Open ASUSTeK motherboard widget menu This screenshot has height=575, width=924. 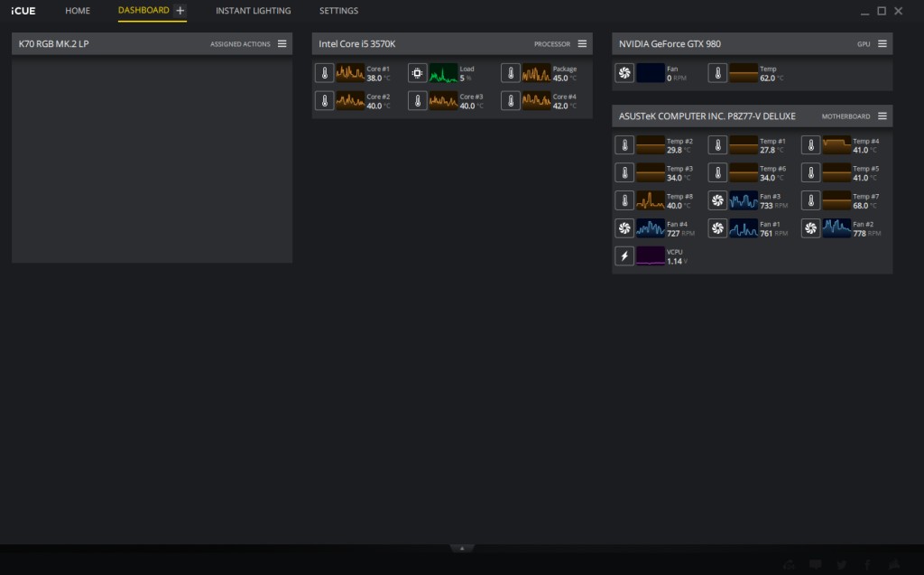(x=882, y=116)
